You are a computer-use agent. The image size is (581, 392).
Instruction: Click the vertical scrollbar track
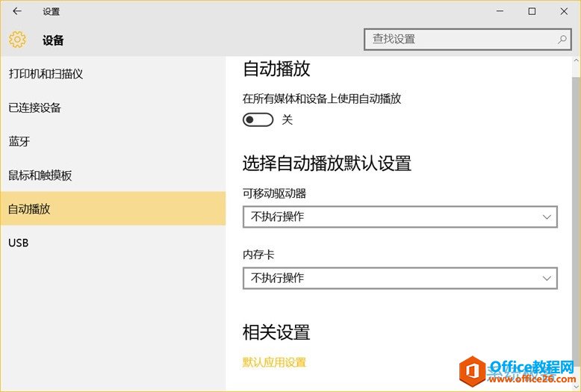[575, 224]
